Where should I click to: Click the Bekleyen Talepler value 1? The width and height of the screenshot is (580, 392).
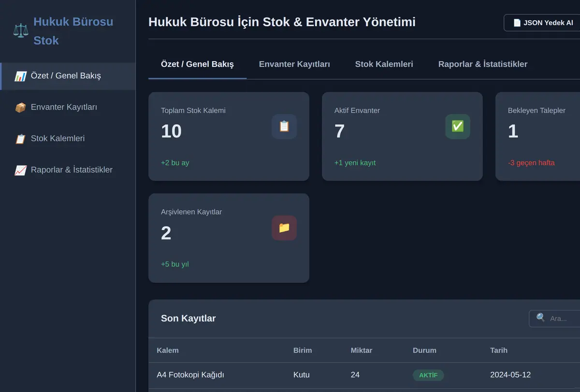coord(513,131)
